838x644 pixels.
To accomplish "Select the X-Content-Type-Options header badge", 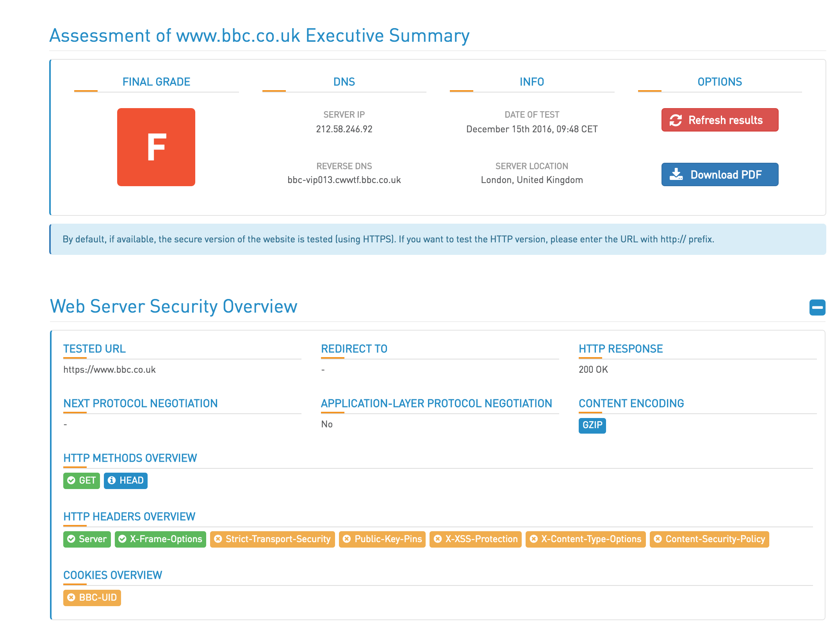I will [586, 539].
